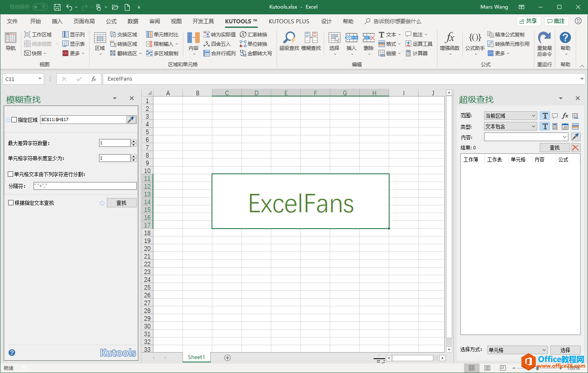
Task: Switch to page layout view in status bar
Action: [x=487, y=368]
